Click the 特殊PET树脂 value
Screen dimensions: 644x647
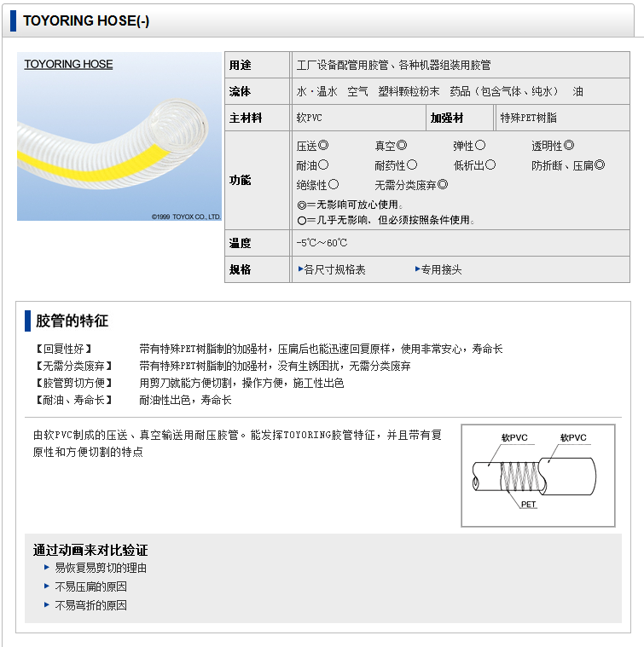[x=528, y=118]
